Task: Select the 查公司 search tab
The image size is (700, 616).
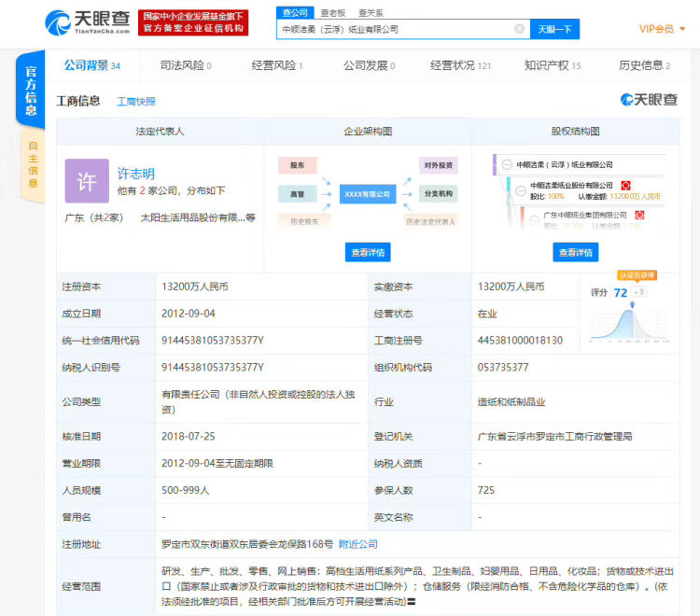Action: click(295, 12)
